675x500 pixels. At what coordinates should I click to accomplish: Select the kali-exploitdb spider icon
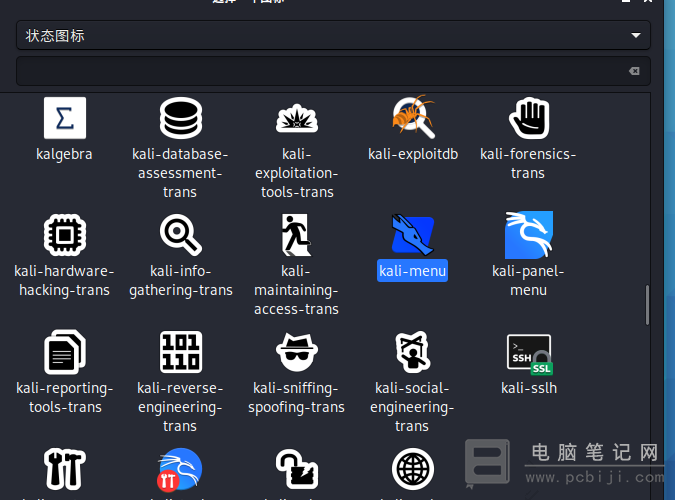tap(413, 117)
